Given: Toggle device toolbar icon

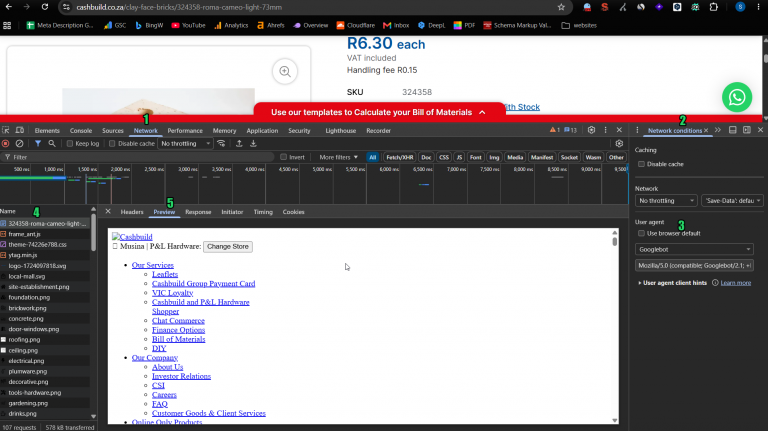Looking at the screenshot, I should tap(20, 130).
